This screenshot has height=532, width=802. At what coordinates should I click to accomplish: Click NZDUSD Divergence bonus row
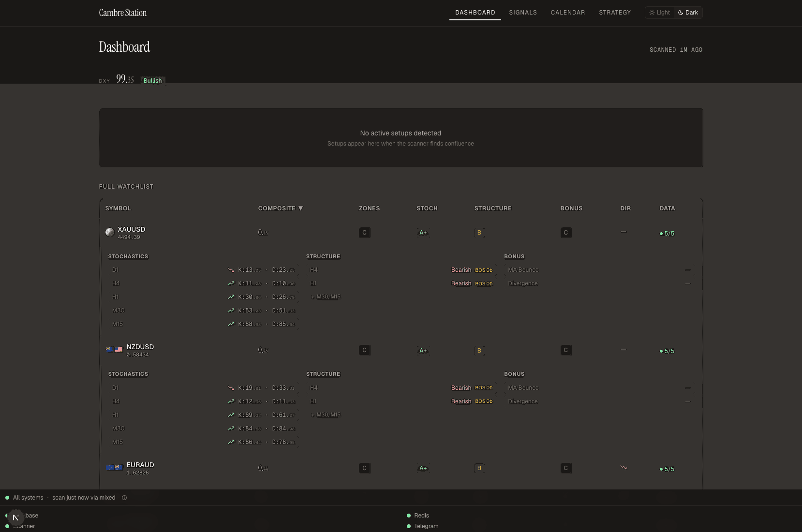click(x=599, y=401)
